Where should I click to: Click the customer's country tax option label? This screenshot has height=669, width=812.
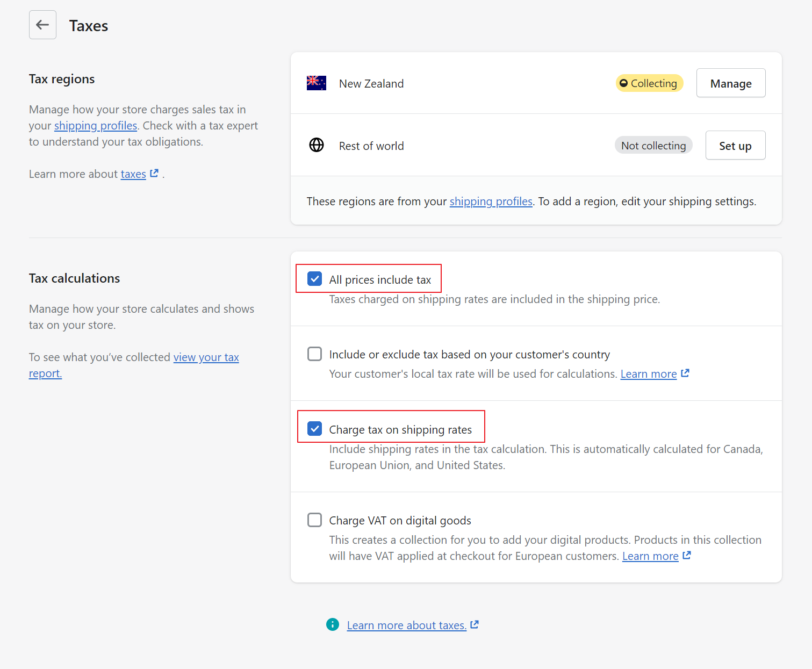pyautogui.click(x=470, y=355)
